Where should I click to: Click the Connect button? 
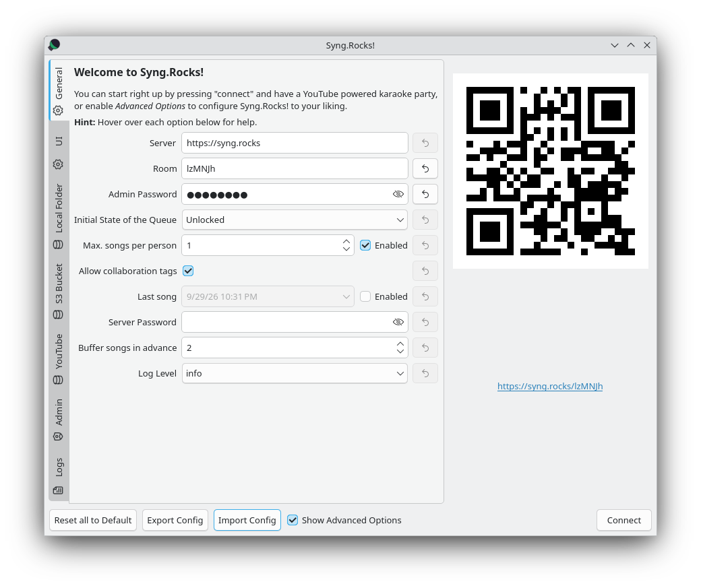point(624,520)
